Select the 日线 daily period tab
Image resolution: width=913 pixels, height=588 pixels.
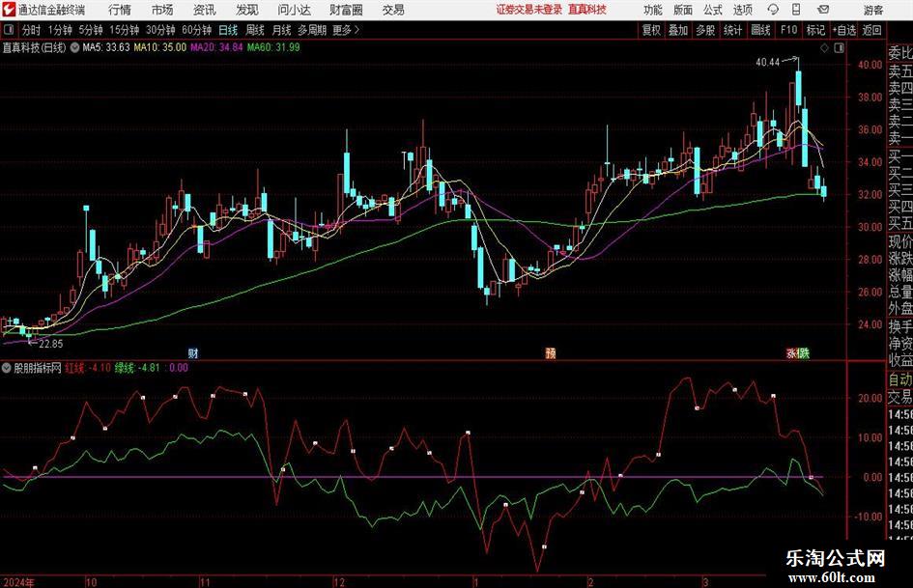[x=228, y=30]
